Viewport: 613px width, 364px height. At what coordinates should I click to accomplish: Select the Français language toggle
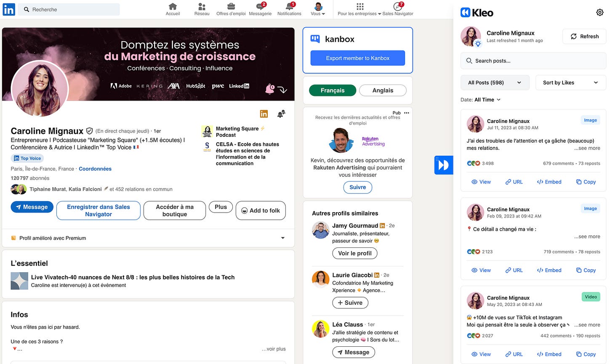click(333, 90)
